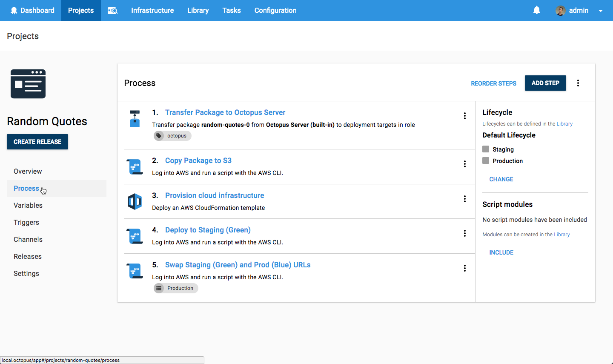Open the Configuration menu
613x364 pixels.
[275, 10]
